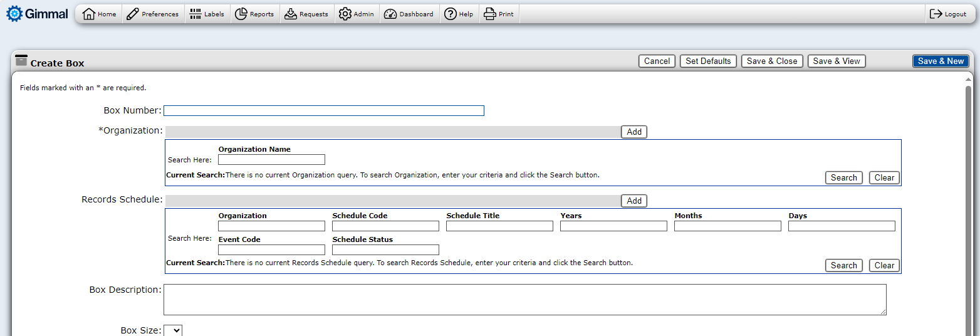Open Help via the question mark icon

[x=451, y=14]
